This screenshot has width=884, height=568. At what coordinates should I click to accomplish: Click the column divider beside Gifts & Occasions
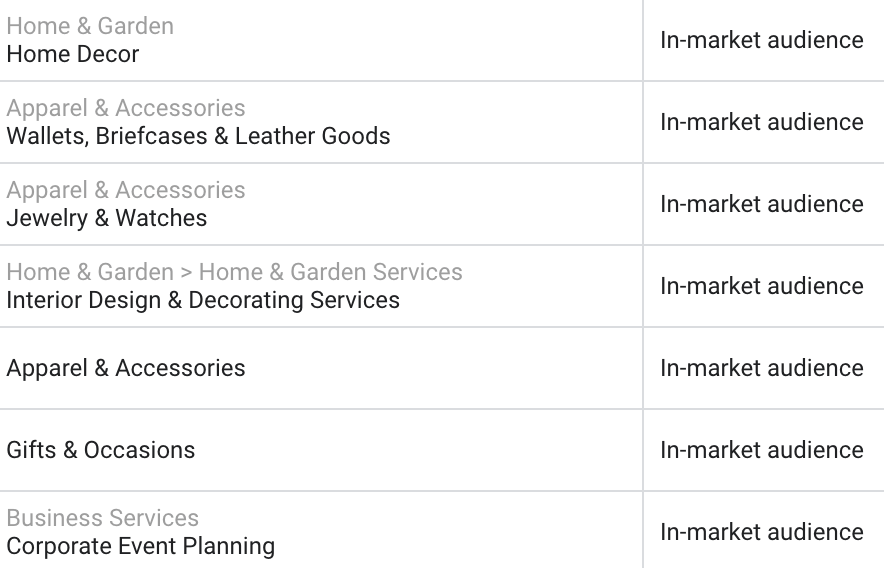pos(643,450)
